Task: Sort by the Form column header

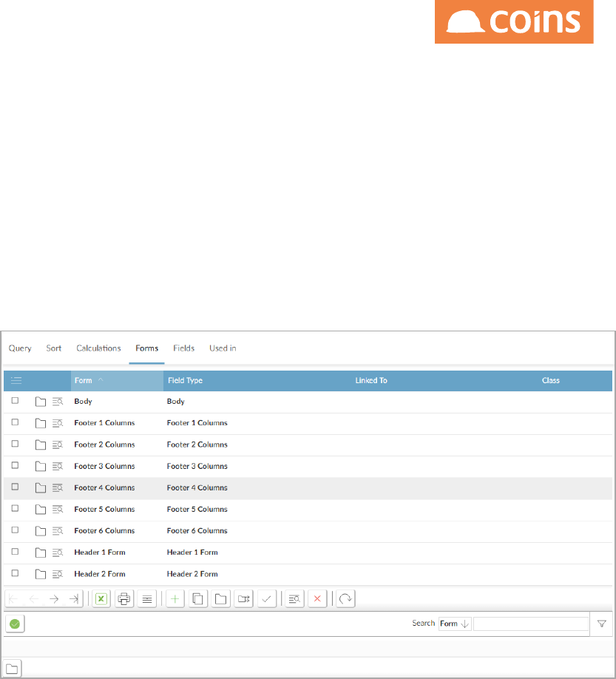Action: tap(117, 381)
